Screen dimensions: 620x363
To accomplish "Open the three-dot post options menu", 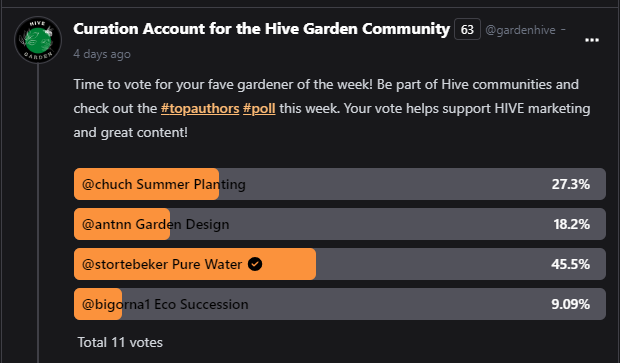I will (592, 40).
